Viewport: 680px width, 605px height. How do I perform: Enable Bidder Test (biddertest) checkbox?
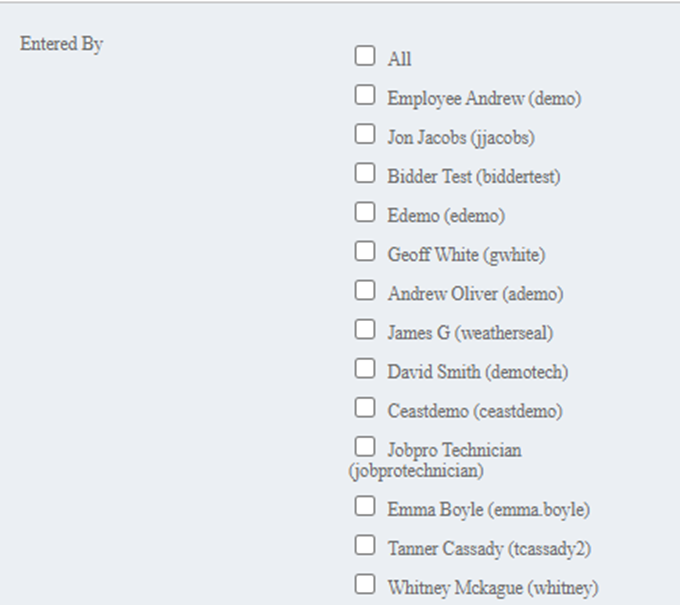point(365,173)
